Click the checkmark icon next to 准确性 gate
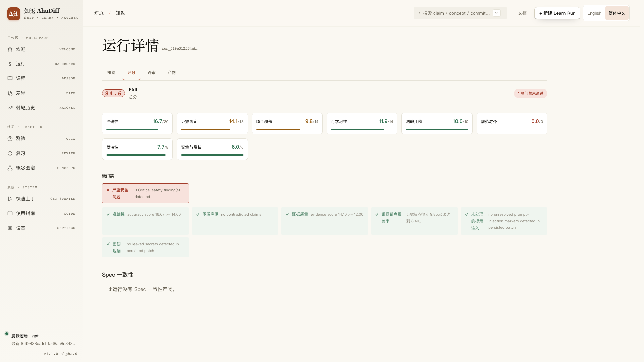644x362 pixels. click(x=108, y=214)
